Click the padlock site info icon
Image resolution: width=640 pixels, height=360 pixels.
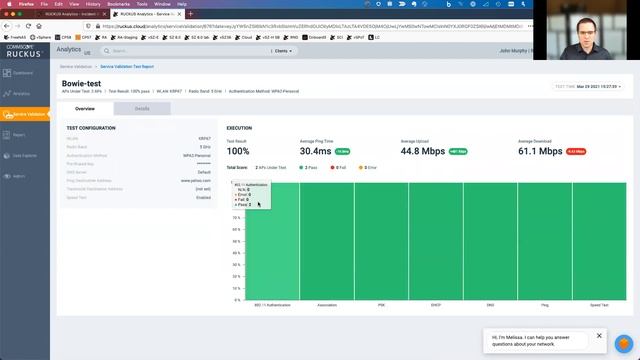(x=98, y=26)
